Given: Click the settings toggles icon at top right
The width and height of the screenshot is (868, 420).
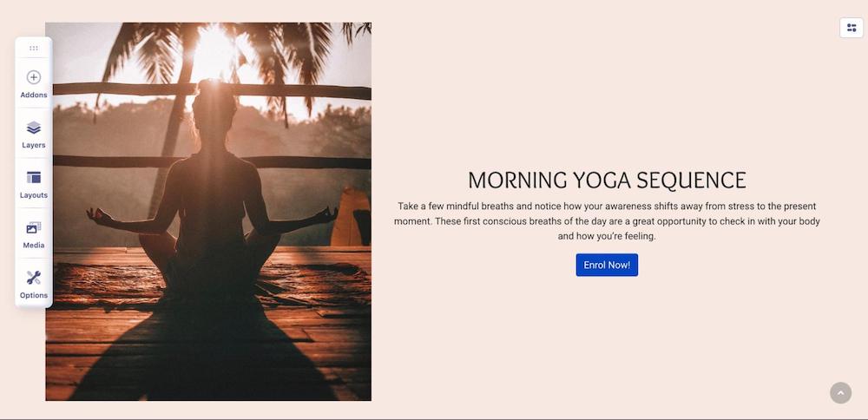Looking at the screenshot, I should [852, 28].
